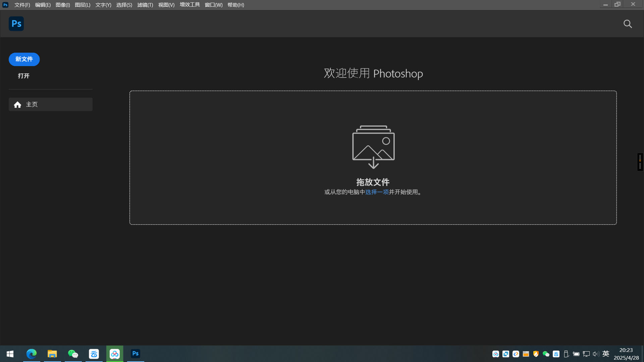Click the orange shield tray icon
Image resolution: width=644 pixels, height=362 pixels.
[536, 354]
